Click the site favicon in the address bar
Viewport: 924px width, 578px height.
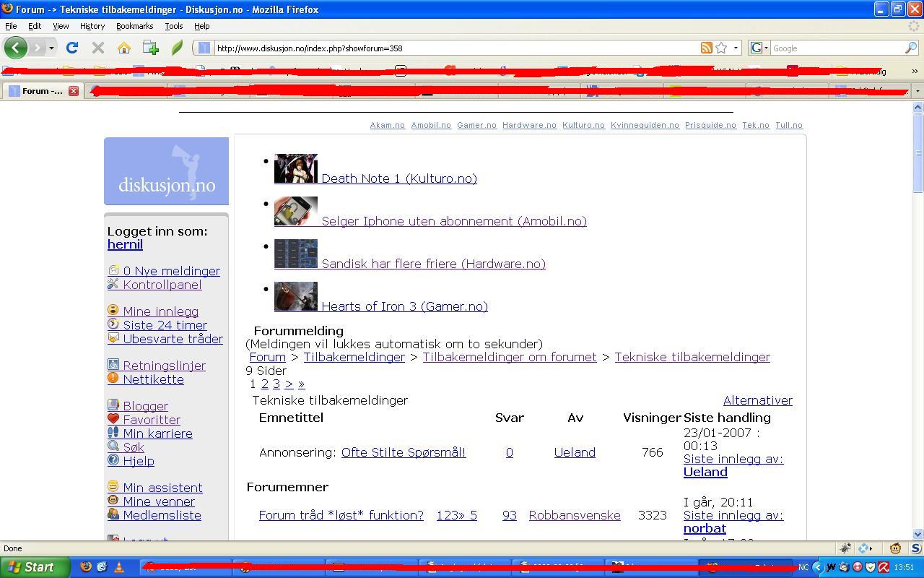coord(204,48)
